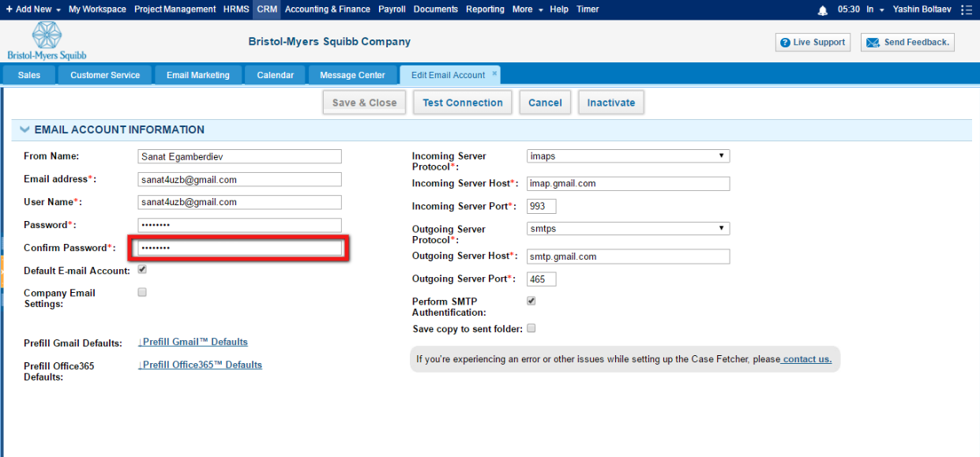This screenshot has height=457, width=980.
Task: Click Send Feedback button
Action: pyautogui.click(x=907, y=43)
